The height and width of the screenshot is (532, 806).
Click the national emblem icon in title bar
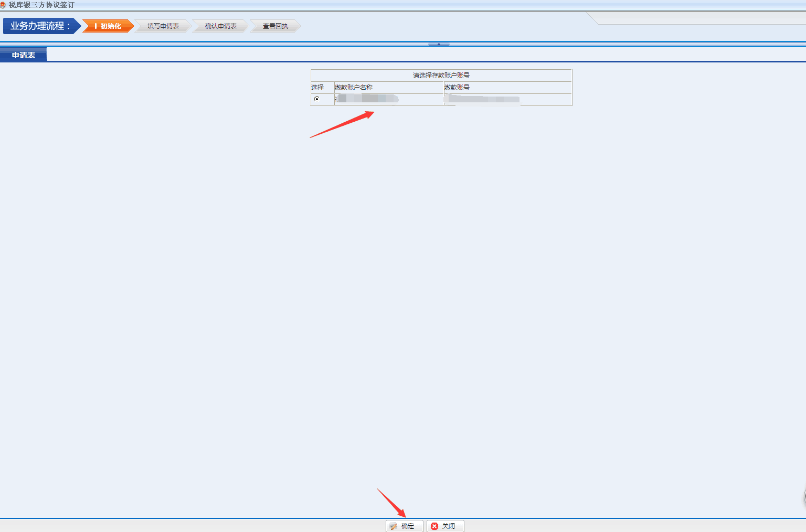[3, 5]
